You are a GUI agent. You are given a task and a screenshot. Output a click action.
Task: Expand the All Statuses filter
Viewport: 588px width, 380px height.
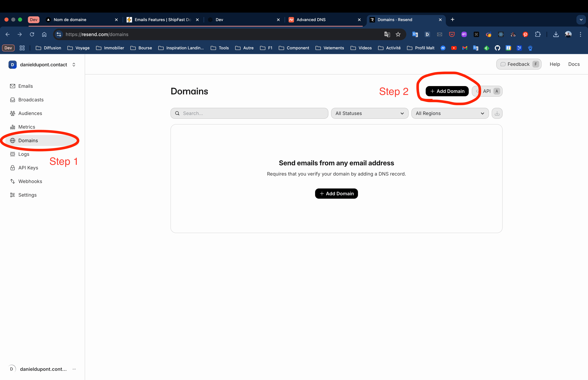[369, 113]
